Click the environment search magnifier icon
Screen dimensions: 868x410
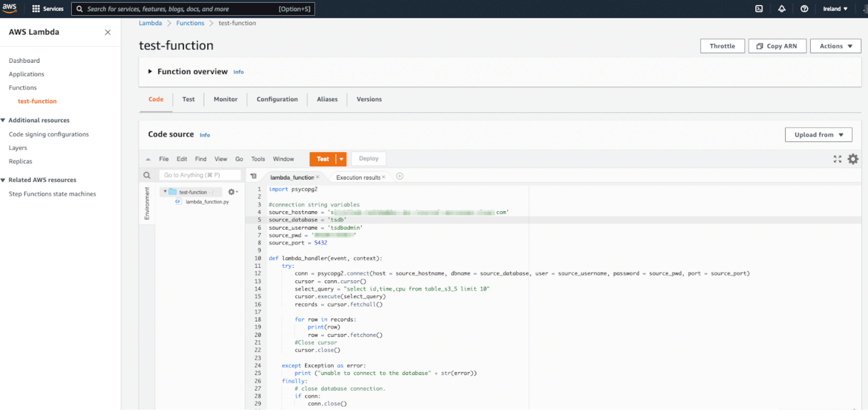[x=147, y=175]
